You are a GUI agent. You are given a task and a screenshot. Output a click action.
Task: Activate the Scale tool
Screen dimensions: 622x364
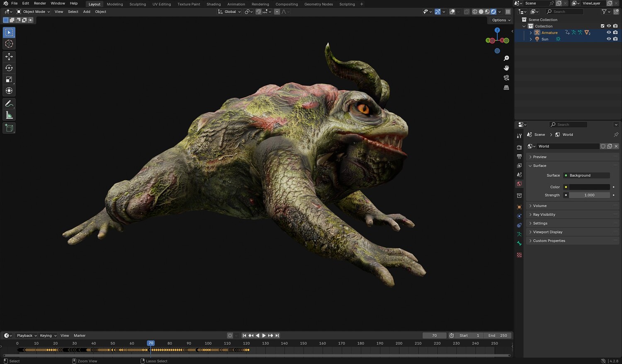(9, 80)
